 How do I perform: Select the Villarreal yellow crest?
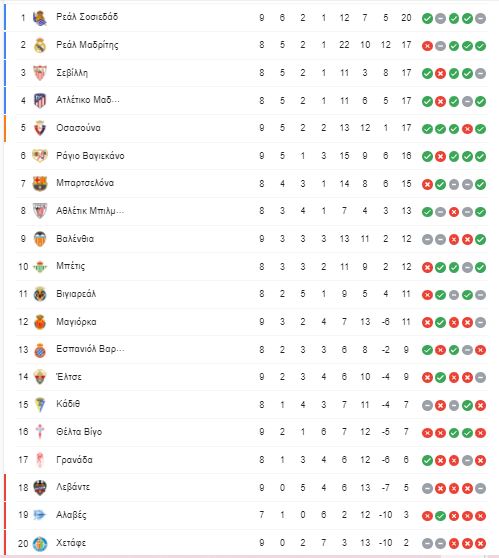tap(40, 294)
